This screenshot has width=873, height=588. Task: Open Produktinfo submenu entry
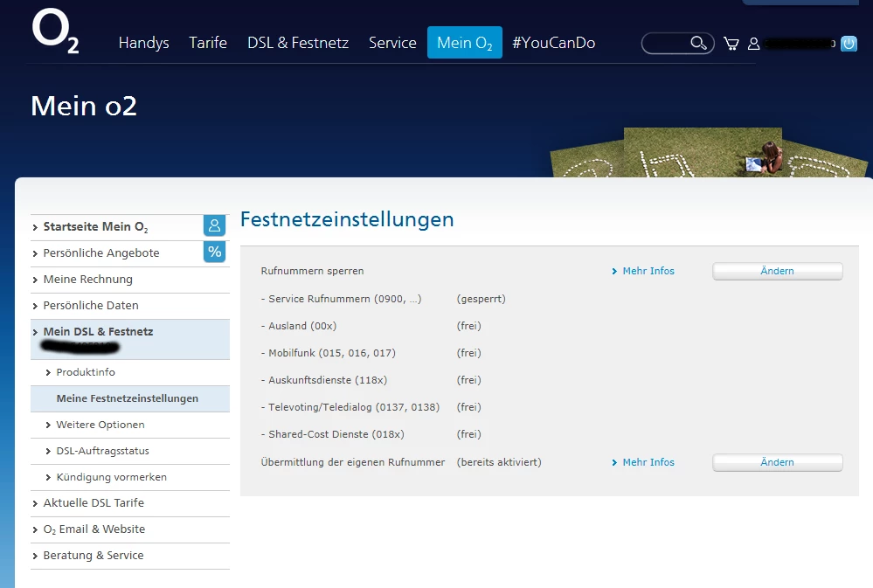86,372
